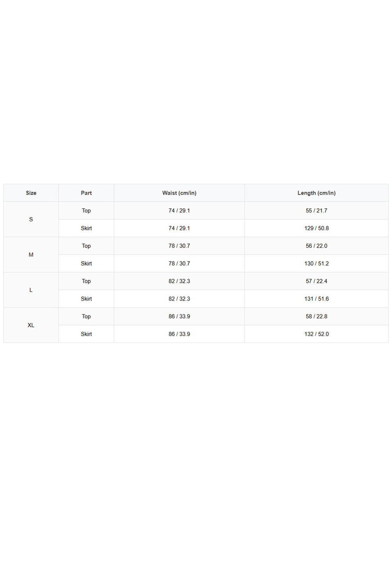The width and height of the screenshot is (392, 588).
Task: Click the Waist (cm/in) column header
Action: click(x=179, y=193)
